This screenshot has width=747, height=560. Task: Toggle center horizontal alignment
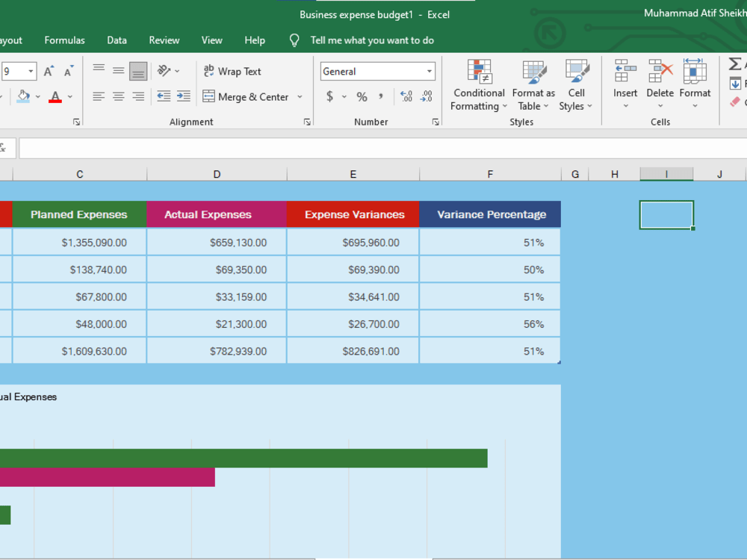click(118, 96)
